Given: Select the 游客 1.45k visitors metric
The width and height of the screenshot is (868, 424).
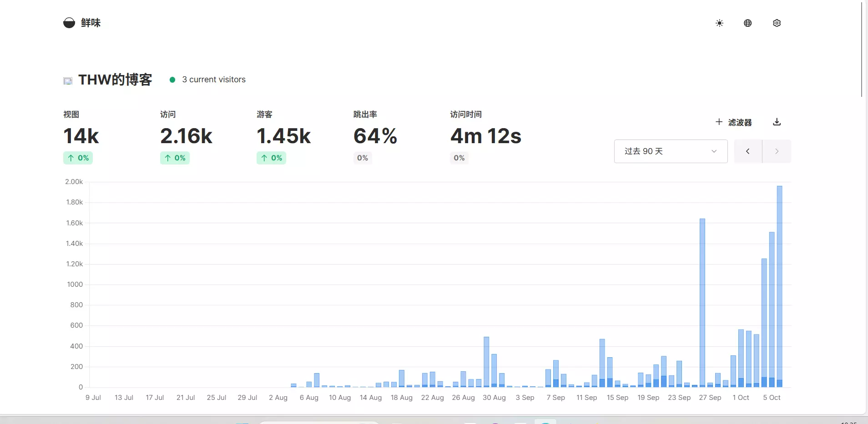Looking at the screenshot, I should [283, 136].
